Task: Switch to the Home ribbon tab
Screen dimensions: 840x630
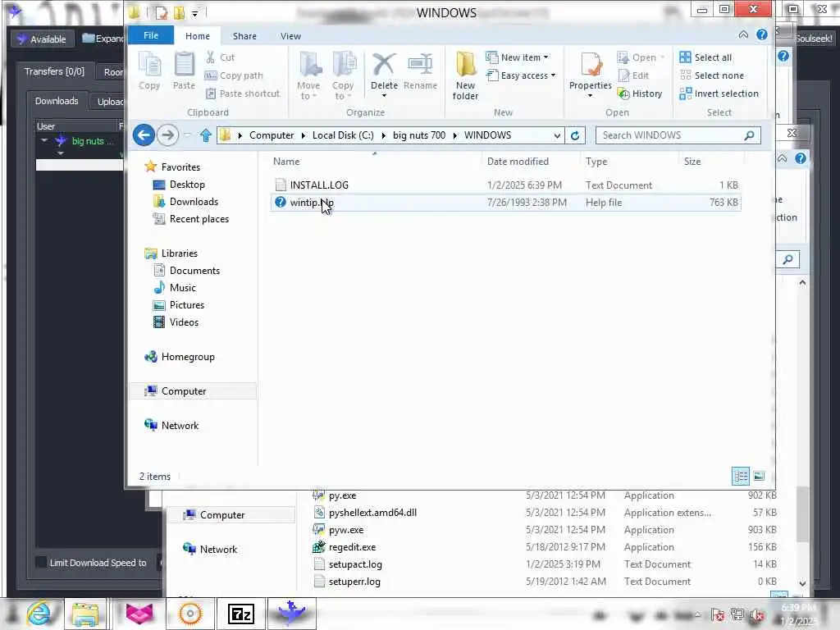Action: tap(198, 36)
